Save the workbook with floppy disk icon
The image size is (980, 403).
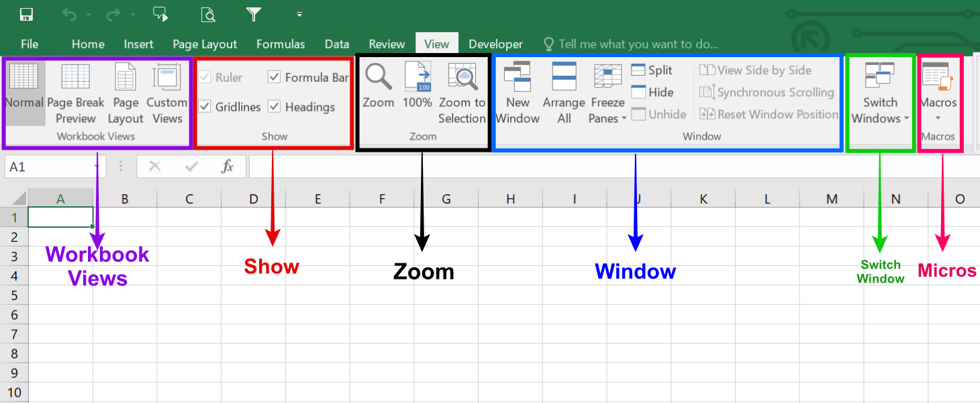point(27,14)
